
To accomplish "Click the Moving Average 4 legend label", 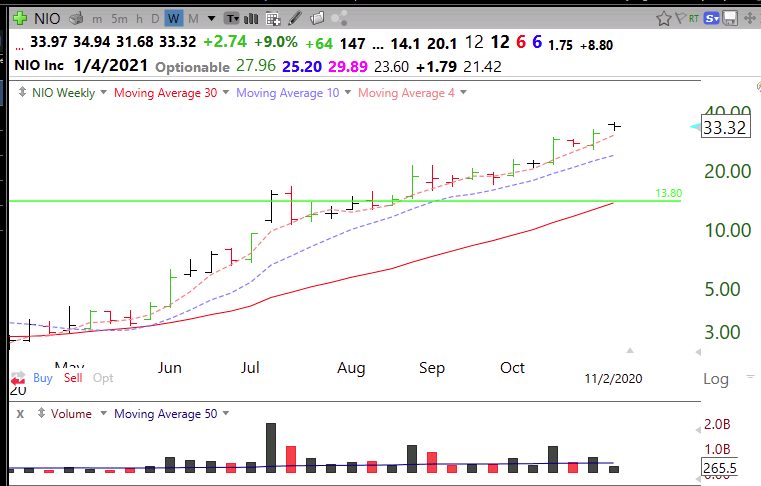I will point(406,93).
